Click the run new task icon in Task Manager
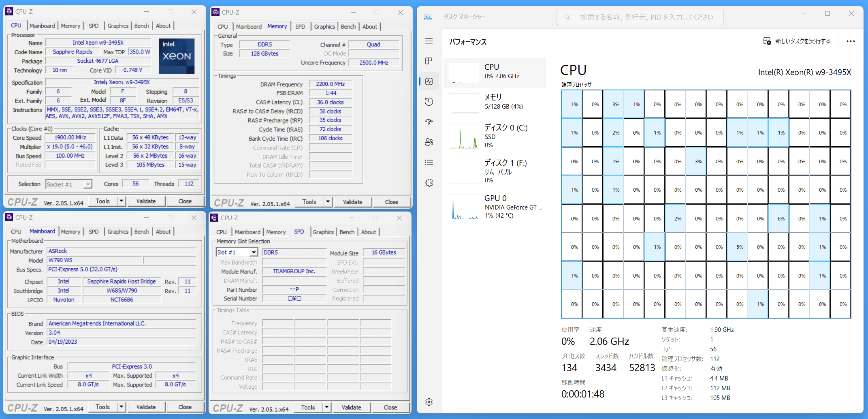868x419 pixels. tap(767, 41)
